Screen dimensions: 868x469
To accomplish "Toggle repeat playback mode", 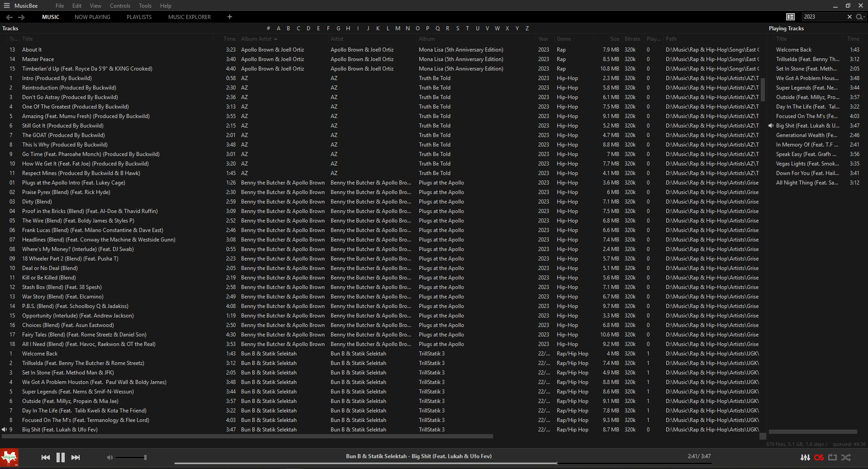I will (x=832, y=457).
